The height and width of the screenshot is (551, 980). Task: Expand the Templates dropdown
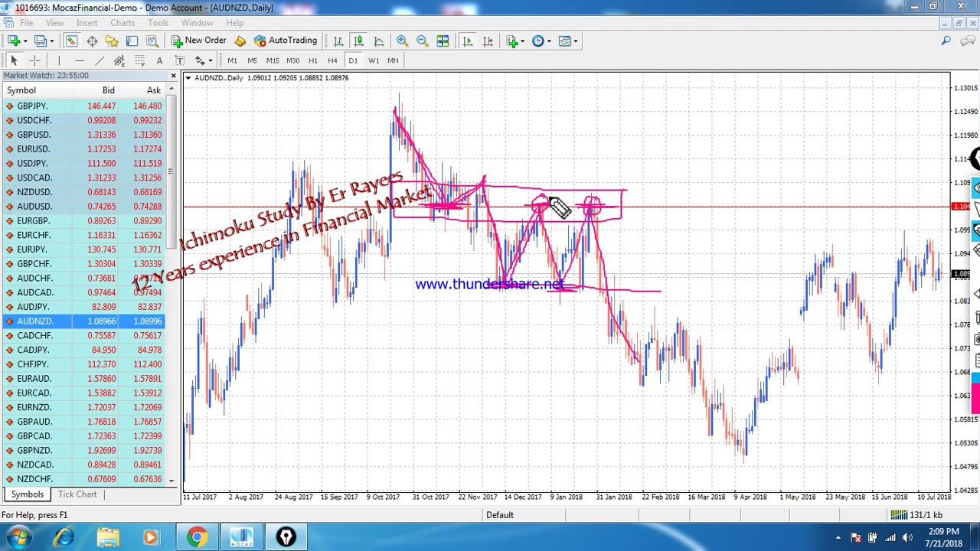575,41
